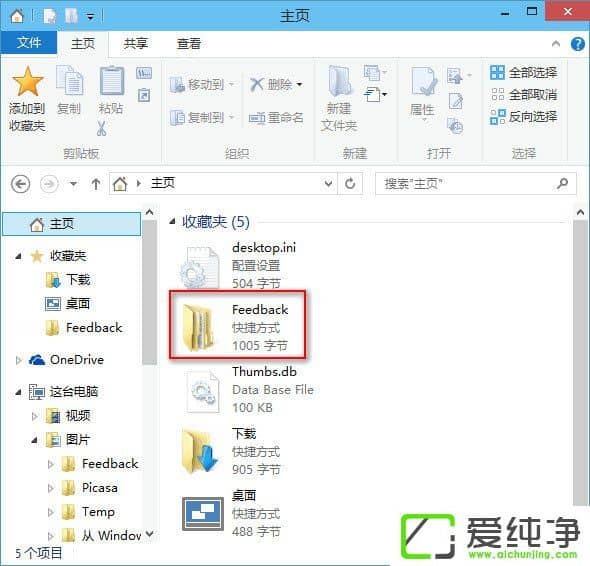Viewport: 590px width, 566px height.
Task: Click the back navigation arrow
Action: pos(20,184)
